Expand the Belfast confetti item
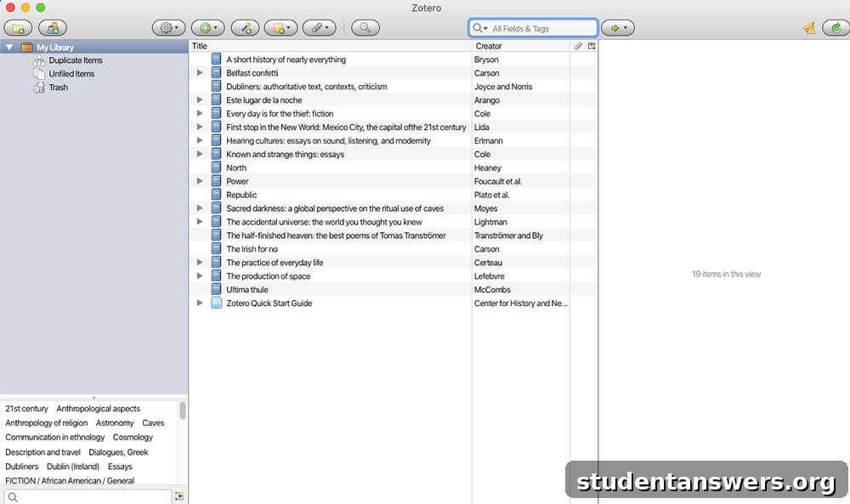 click(200, 72)
